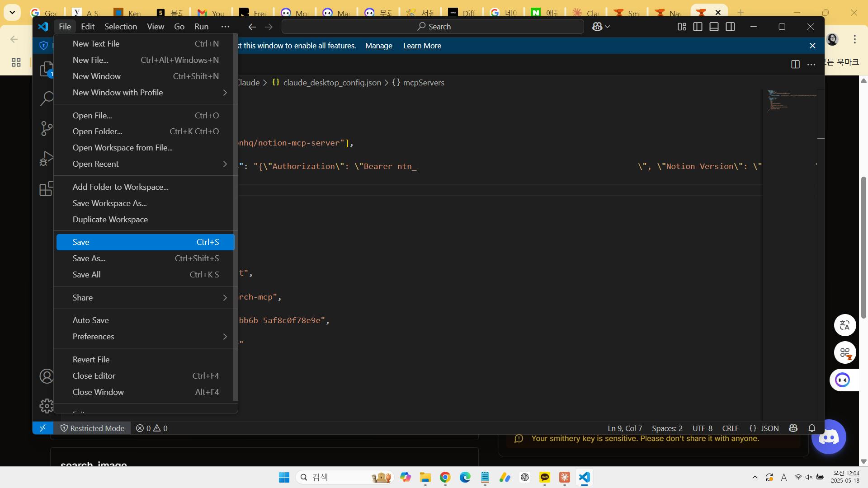Open the Extensions view icon
The width and height of the screenshot is (868, 488).
coord(46,189)
